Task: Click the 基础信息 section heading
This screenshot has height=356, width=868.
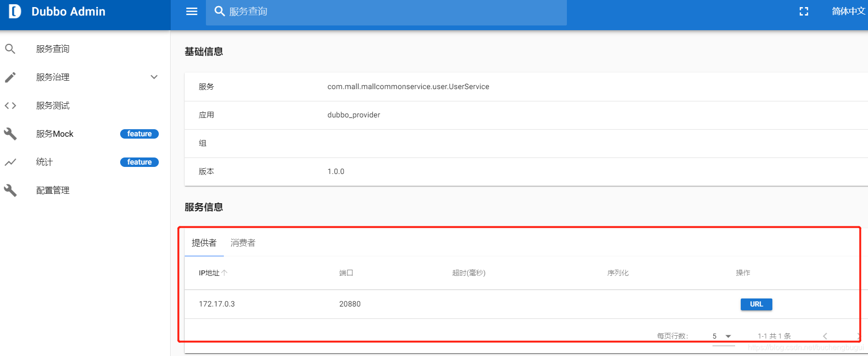Action: (x=204, y=52)
